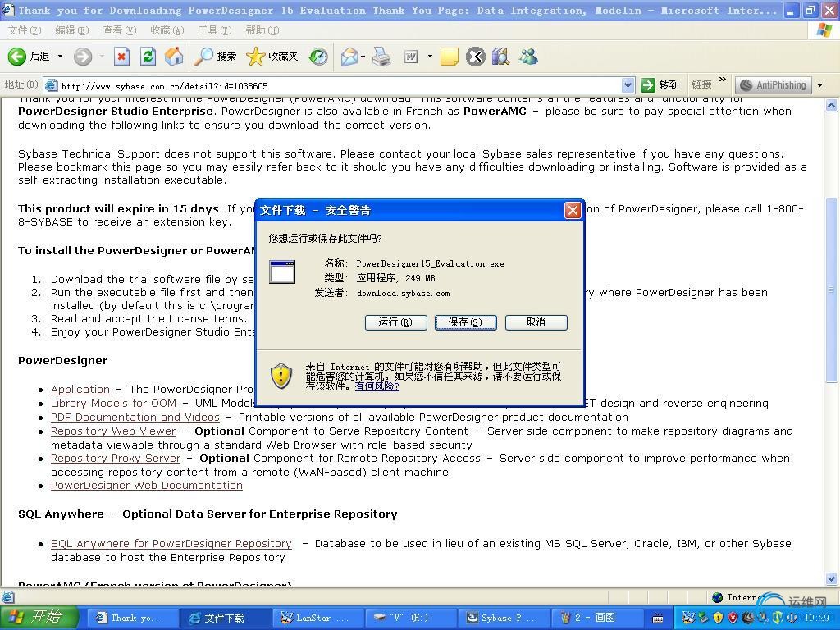Screen dimensions: 840x630
Task: Open the Edit button dropdown arrow
Action: (x=430, y=57)
